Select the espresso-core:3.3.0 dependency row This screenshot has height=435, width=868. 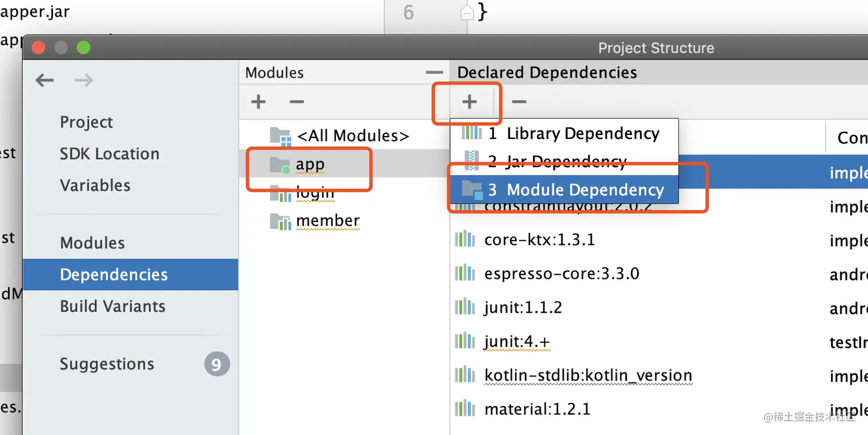[561, 274]
